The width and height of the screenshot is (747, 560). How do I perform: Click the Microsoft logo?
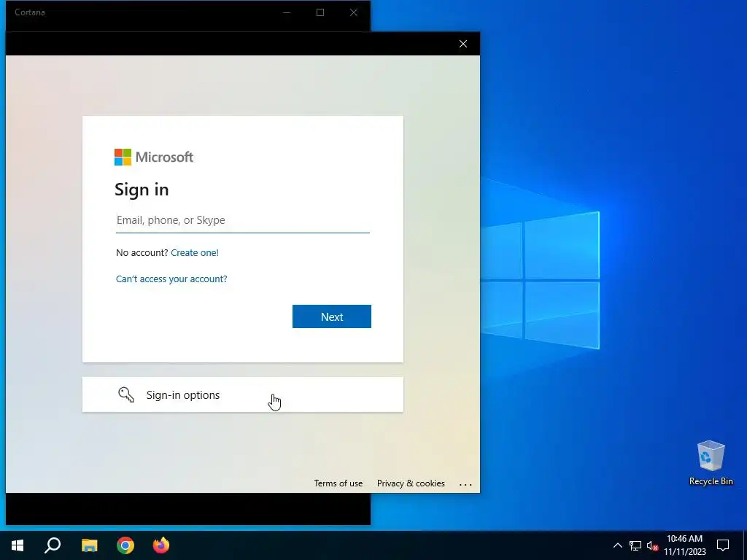tap(153, 157)
